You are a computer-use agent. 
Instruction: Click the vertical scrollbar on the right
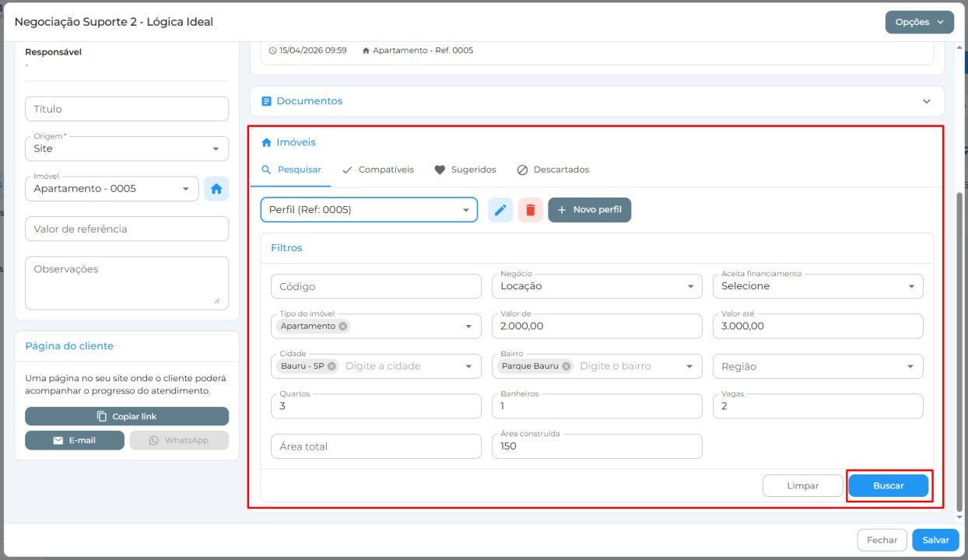[959, 350]
